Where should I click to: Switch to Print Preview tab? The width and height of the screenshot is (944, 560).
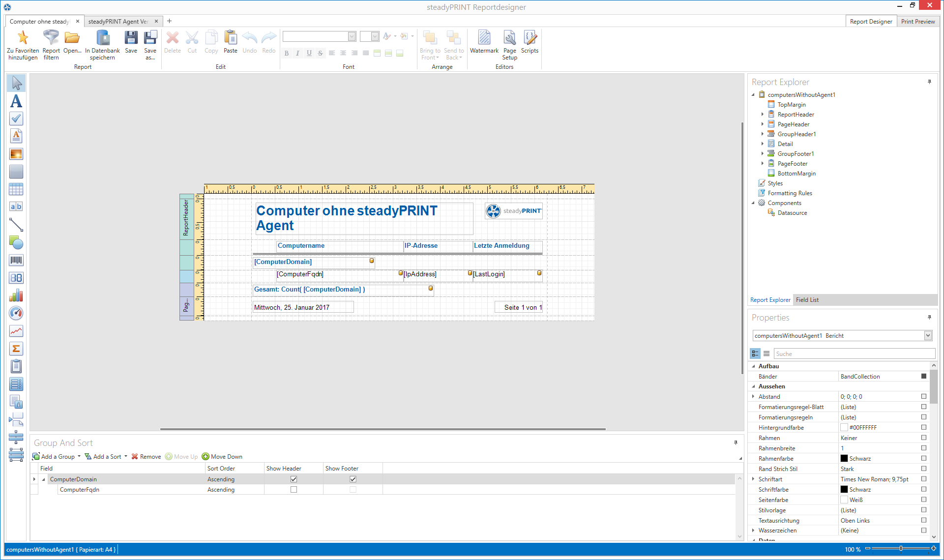(x=917, y=22)
